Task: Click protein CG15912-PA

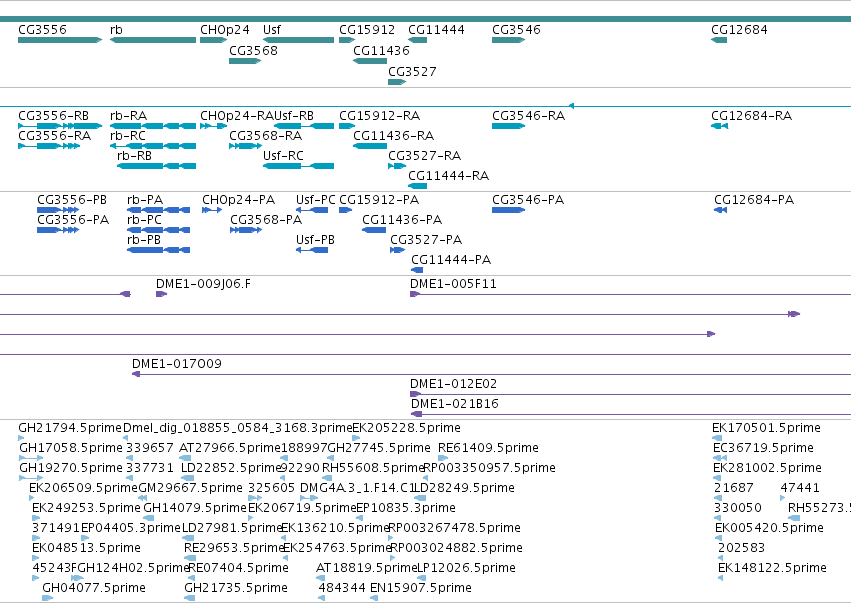Action: tap(346, 210)
